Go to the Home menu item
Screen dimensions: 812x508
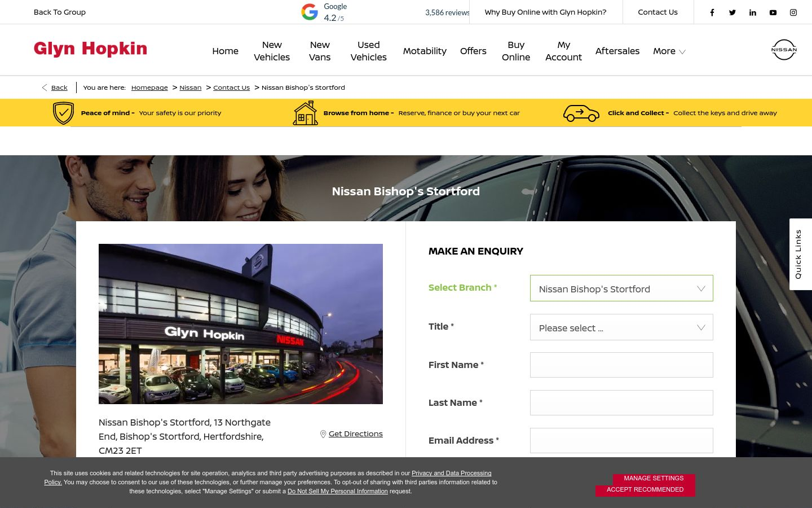coord(226,51)
